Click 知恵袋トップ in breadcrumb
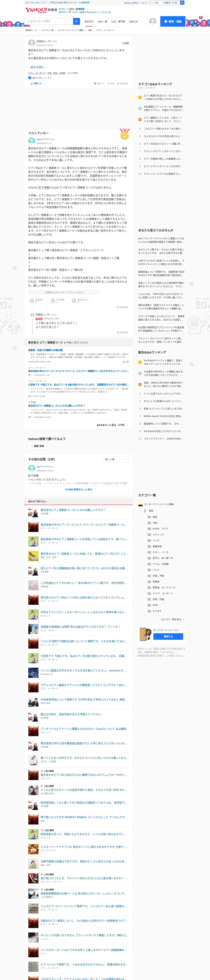The height and width of the screenshot is (980, 210). (31, 30)
